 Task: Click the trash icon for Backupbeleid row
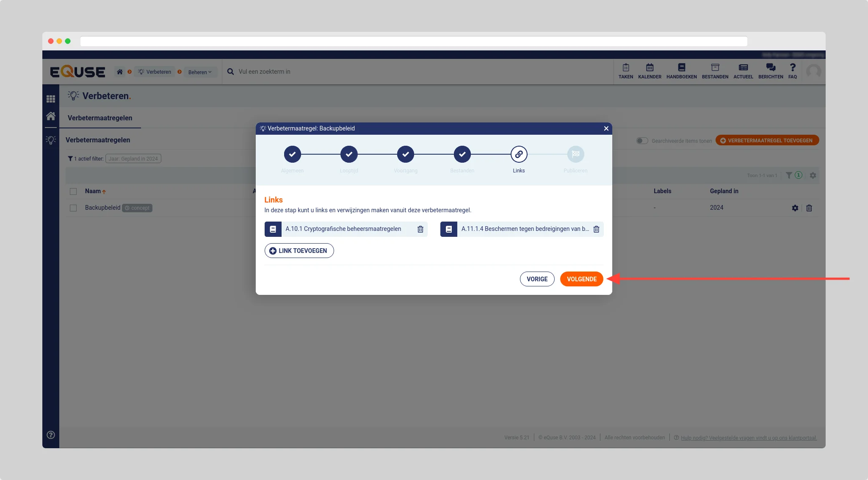tap(809, 208)
